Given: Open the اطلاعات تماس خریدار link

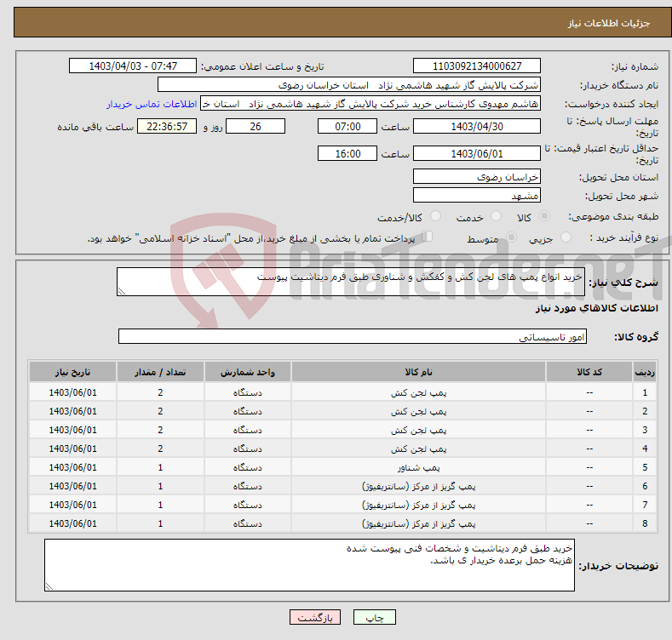Looking at the screenshot, I should [152, 104].
